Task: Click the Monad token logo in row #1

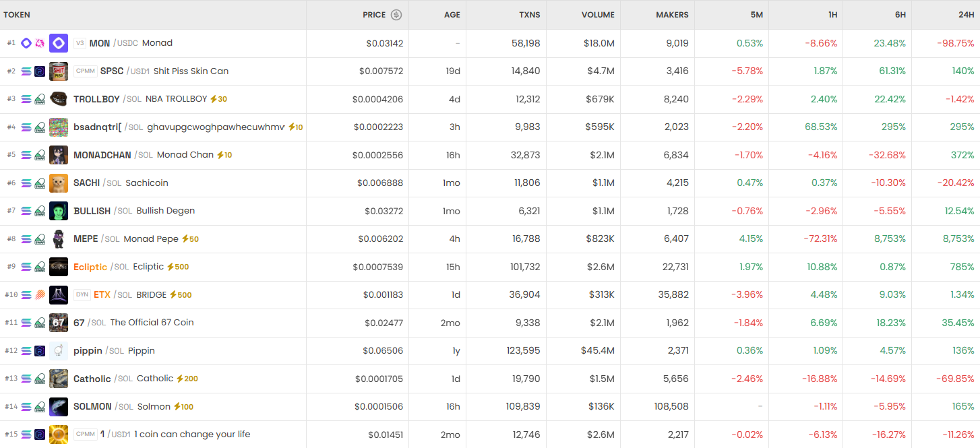Action: (59, 43)
